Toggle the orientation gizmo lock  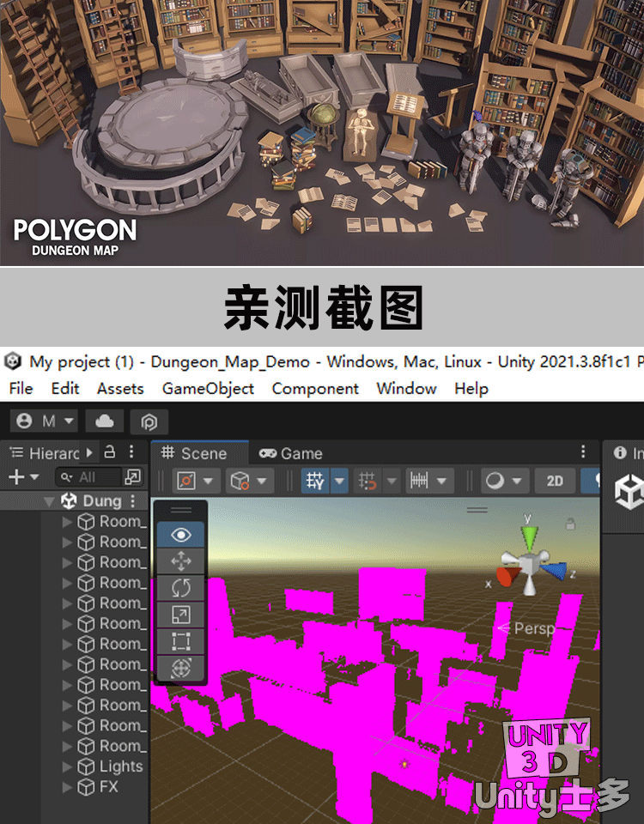570,524
